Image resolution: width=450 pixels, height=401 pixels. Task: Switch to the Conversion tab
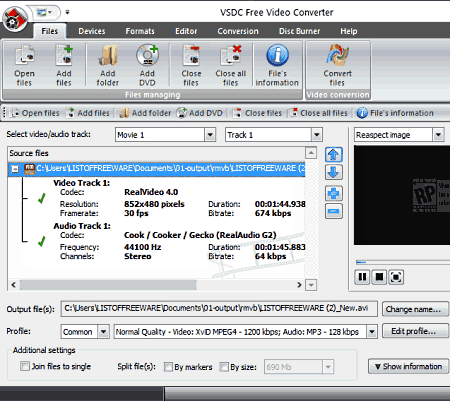click(x=238, y=31)
